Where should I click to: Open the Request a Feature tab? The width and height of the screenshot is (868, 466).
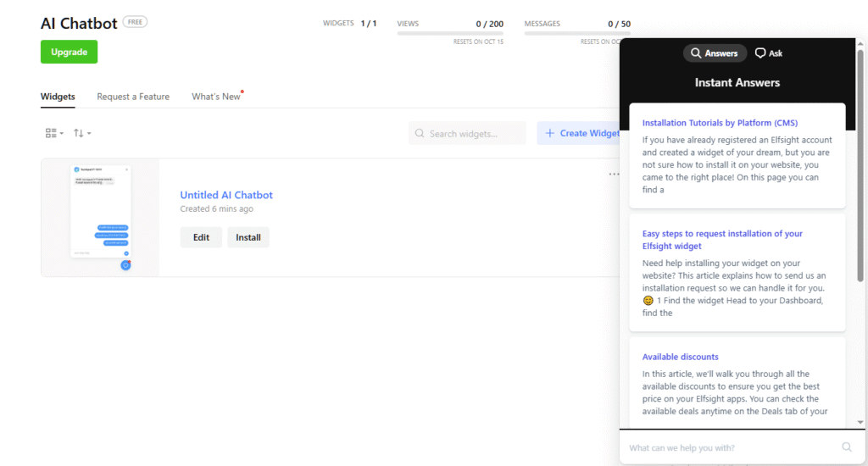[x=133, y=97]
